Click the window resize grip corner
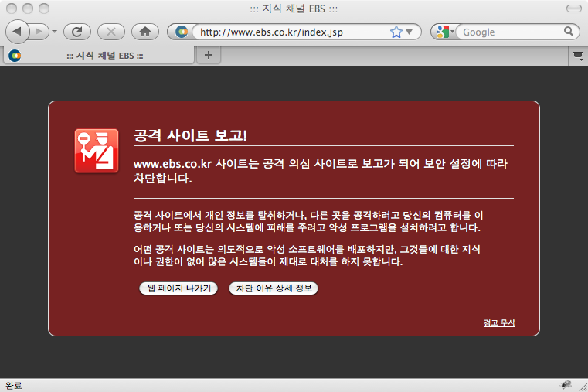Image resolution: width=588 pixels, height=392 pixels. coord(583,387)
